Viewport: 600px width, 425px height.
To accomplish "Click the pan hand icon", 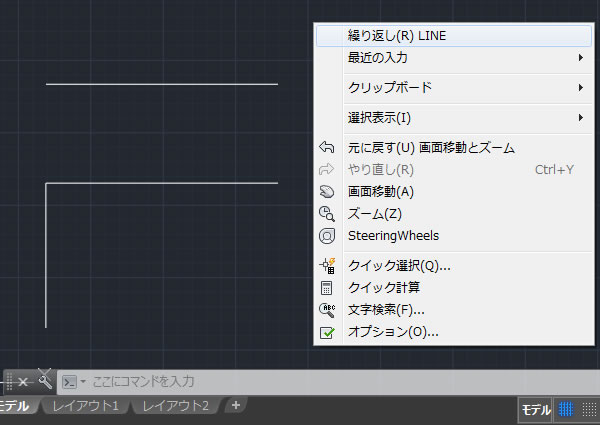I will (326, 191).
